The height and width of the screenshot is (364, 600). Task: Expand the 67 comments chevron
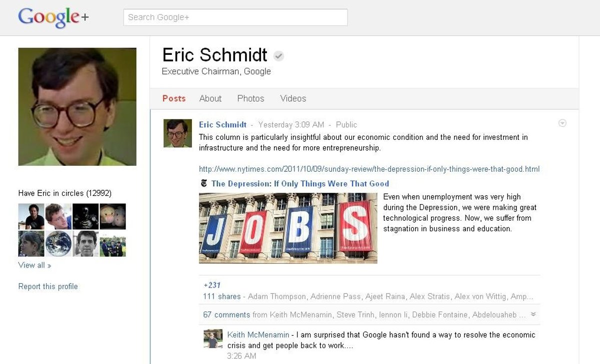(533, 315)
